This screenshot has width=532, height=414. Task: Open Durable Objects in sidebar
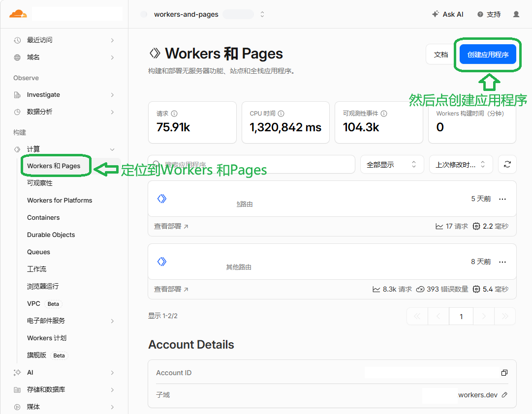pos(51,235)
